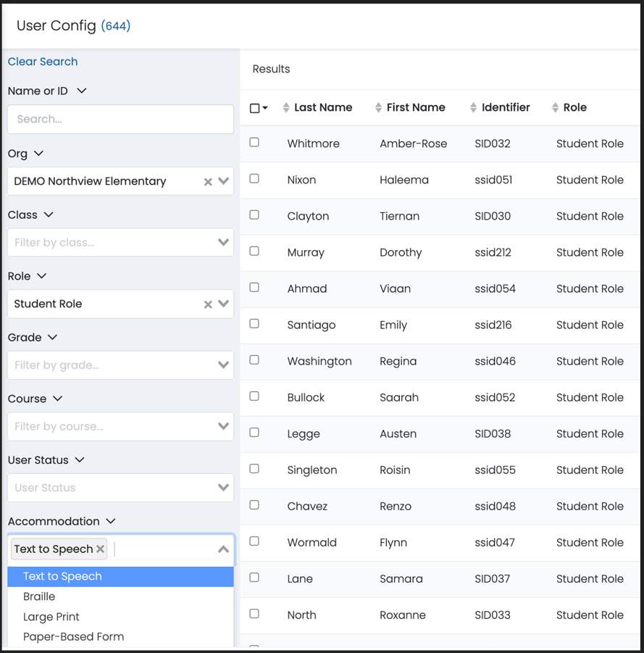The image size is (644, 653).
Task: Sort results by Identifier column
Action: click(x=505, y=107)
